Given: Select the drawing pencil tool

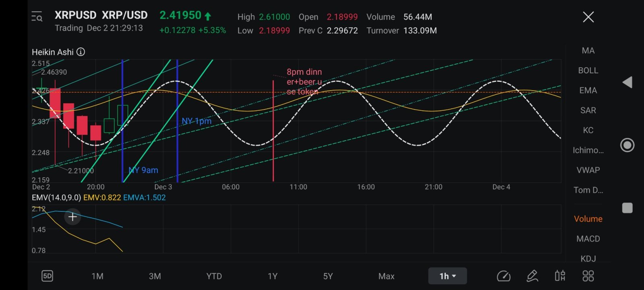Looking at the screenshot, I should pos(532,276).
